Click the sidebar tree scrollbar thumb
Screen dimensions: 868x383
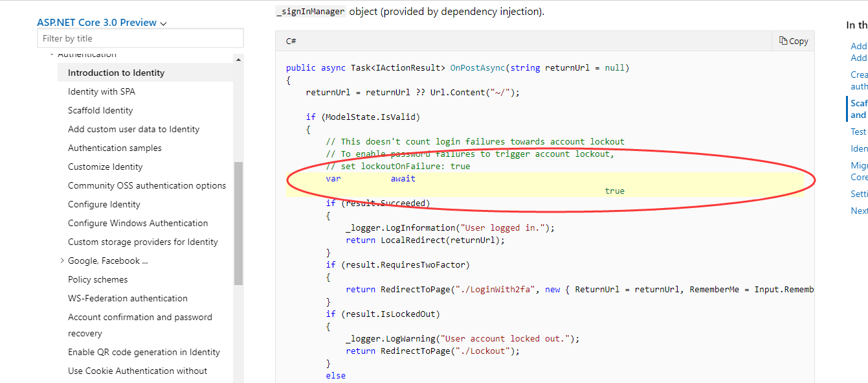click(238, 224)
